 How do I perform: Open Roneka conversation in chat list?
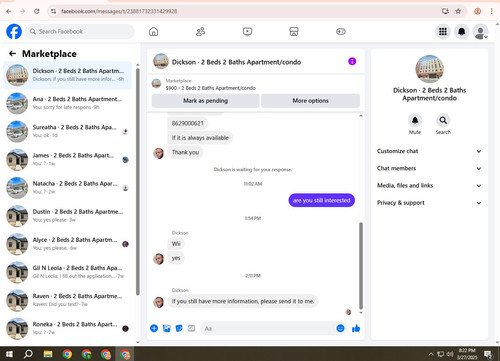click(x=68, y=328)
